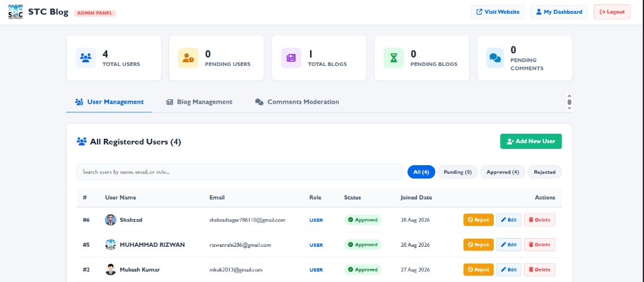Screen dimensions: 644x282
Task: Click Shahzad's profile avatar
Action: point(111,220)
